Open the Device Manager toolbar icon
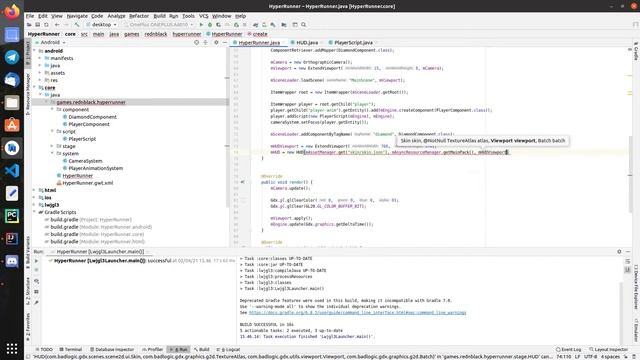 264,24
